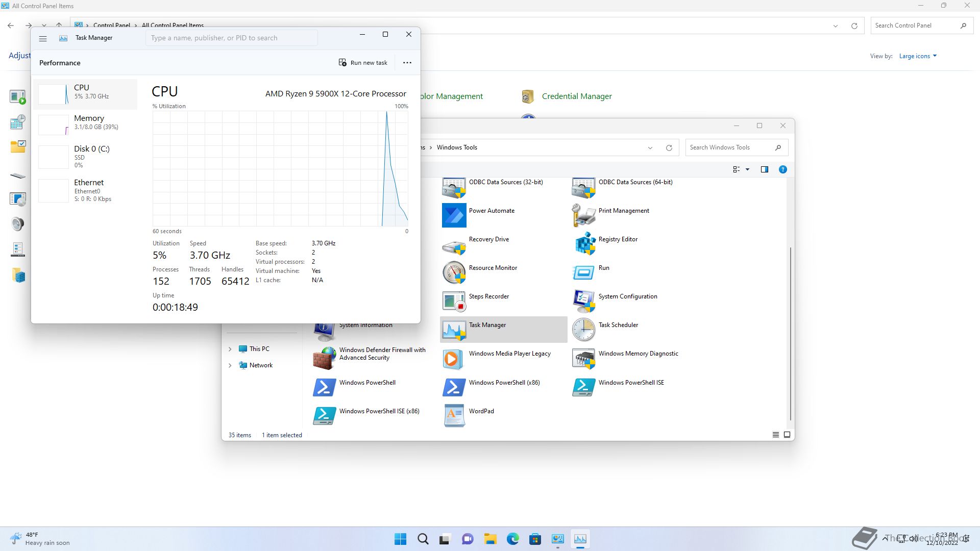The height and width of the screenshot is (551, 980).
Task: Refresh the Windows Tools folder
Action: (669, 147)
